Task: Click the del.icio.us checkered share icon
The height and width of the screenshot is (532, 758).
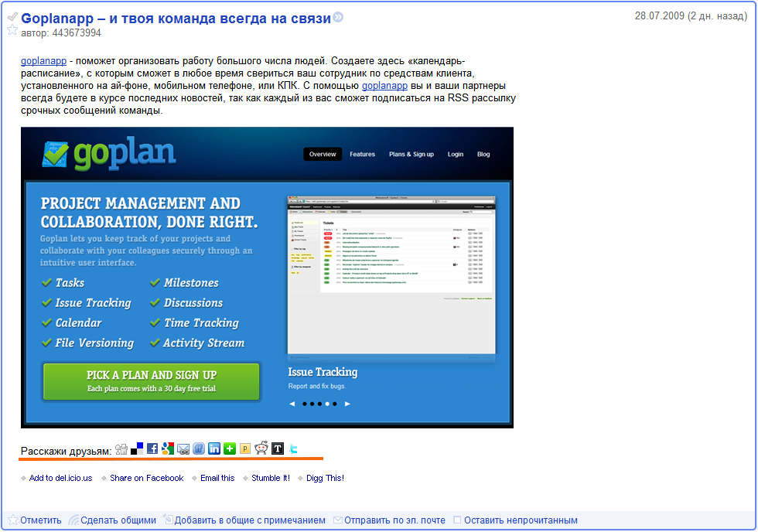Action: pyautogui.click(x=137, y=449)
